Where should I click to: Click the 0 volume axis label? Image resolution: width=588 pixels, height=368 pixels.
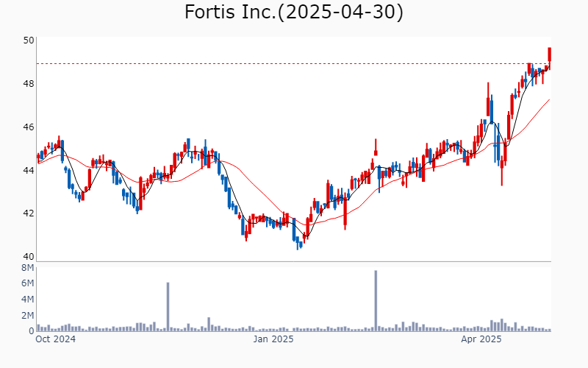pyautogui.click(x=32, y=331)
